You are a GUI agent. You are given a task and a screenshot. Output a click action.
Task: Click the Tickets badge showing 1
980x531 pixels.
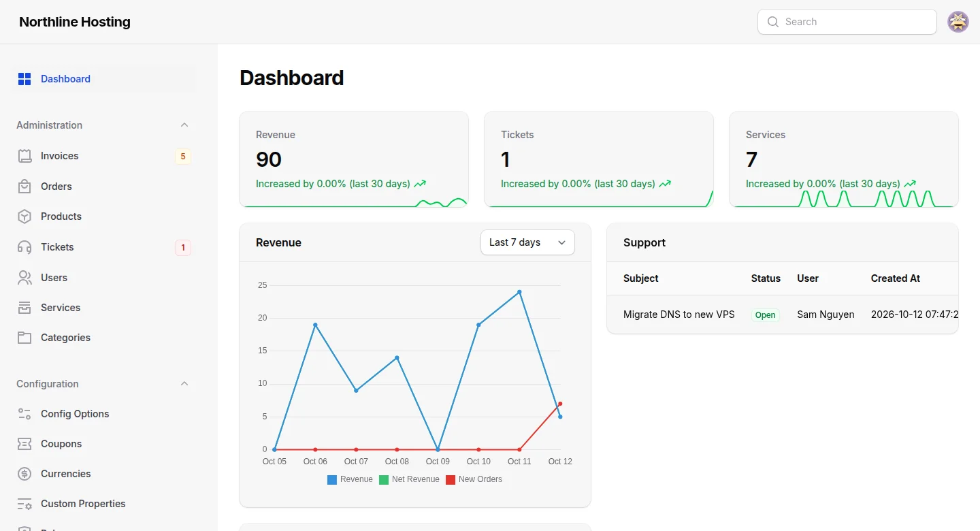(182, 248)
